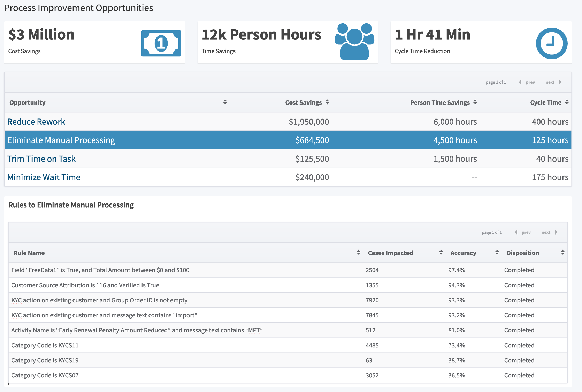The height and width of the screenshot is (392, 582).
Task: Select KYC rule containing "import"
Action: coord(288,315)
